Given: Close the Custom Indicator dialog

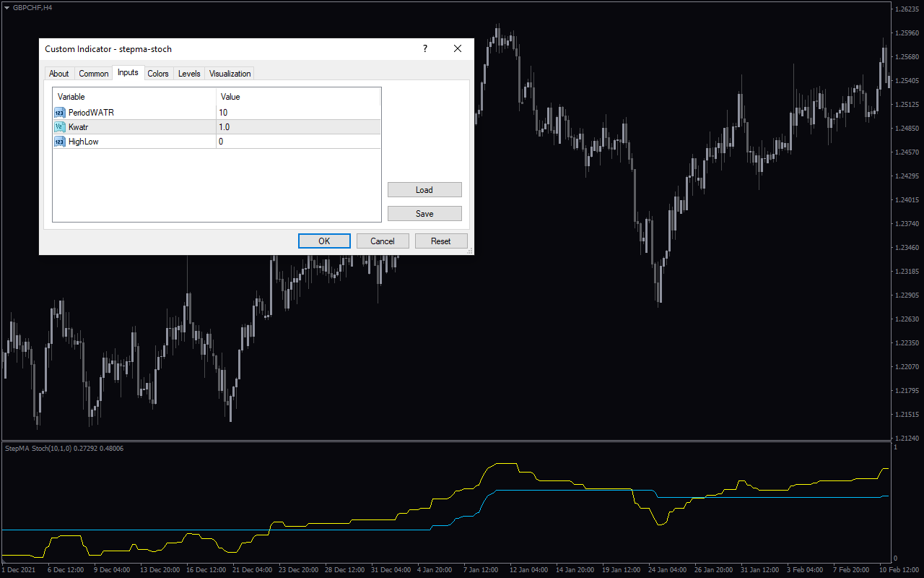Looking at the screenshot, I should pyautogui.click(x=458, y=48).
